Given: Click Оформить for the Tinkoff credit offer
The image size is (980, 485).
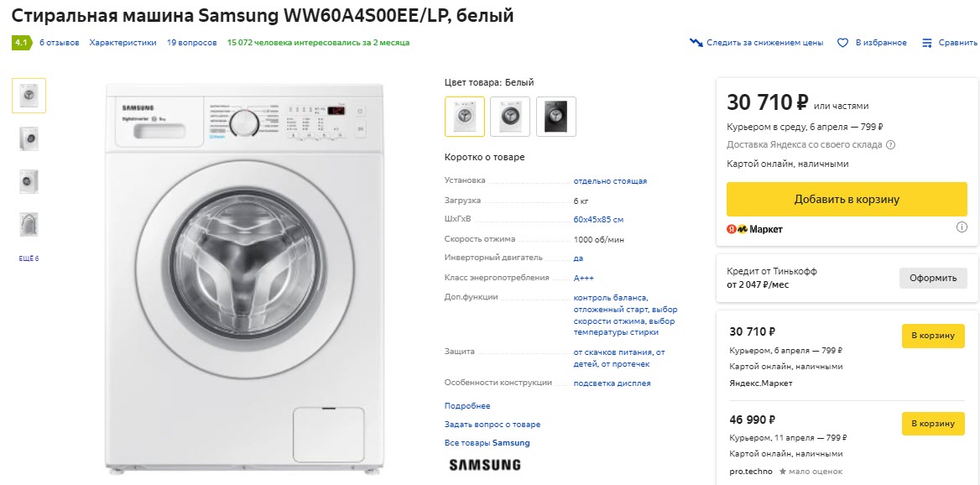Looking at the screenshot, I should [933, 278].
